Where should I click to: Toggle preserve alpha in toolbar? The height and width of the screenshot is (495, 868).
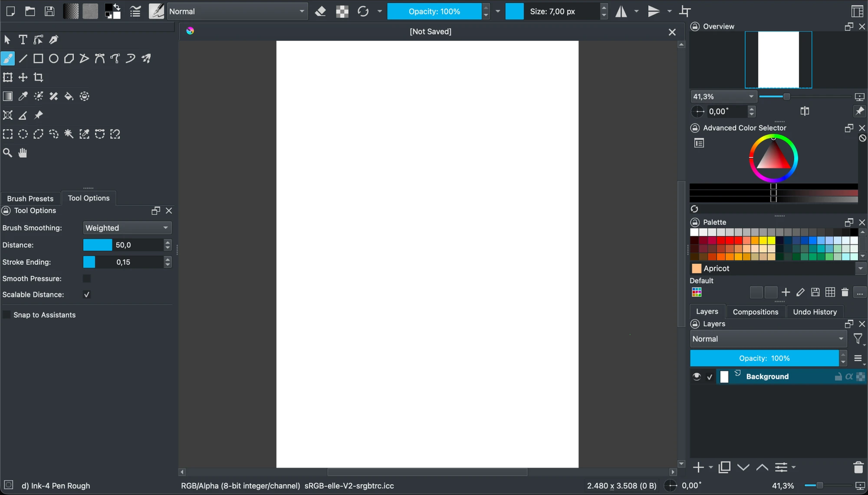[342, 11]
